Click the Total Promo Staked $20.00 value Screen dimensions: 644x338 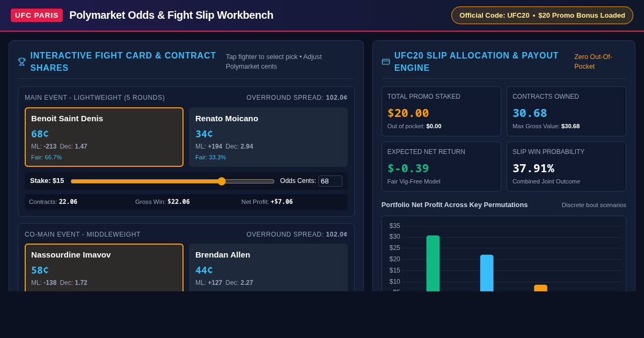click(x=408, y=113)
